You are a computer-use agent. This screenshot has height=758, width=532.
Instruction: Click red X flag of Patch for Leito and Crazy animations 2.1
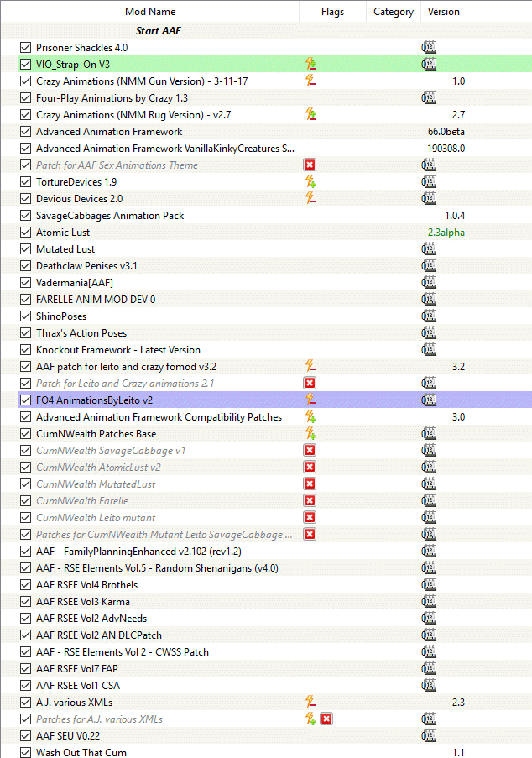[310, 383]
